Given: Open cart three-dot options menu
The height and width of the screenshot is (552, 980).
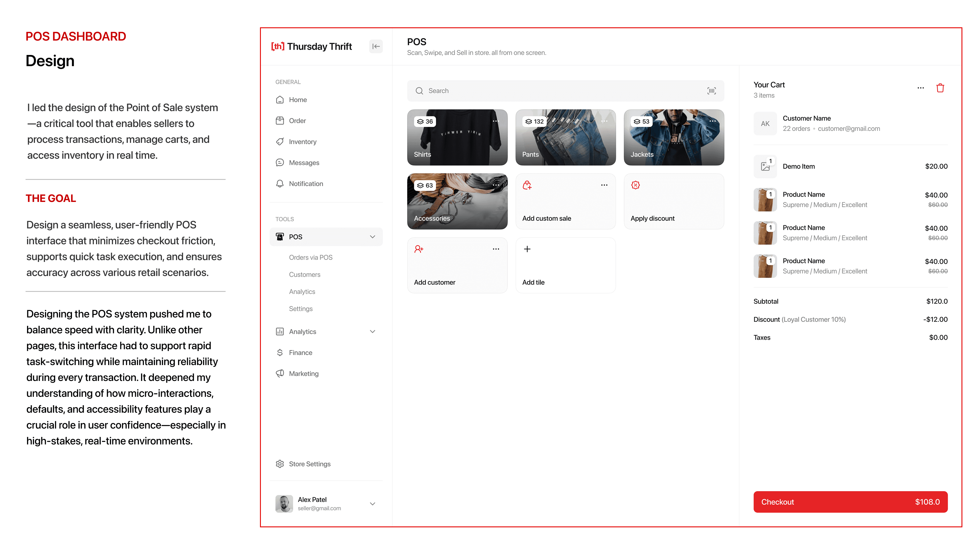Looking at the screenshot, I should click(x=920, y=88).
